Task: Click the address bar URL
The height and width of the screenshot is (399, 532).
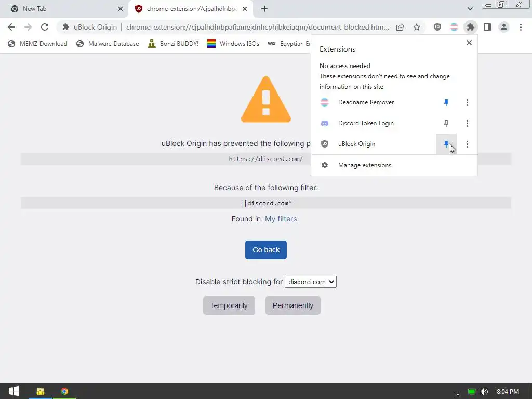Action: (258, 27)
